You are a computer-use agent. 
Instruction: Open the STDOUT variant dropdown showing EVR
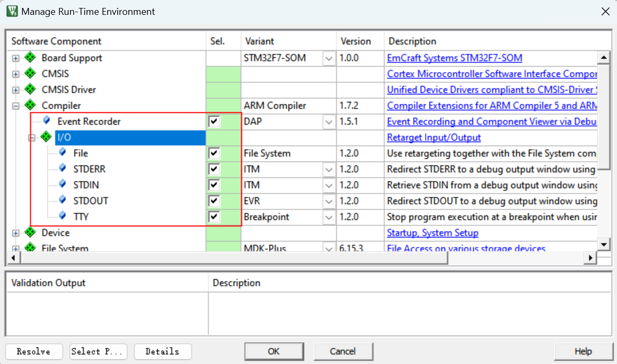coord(329,201)
